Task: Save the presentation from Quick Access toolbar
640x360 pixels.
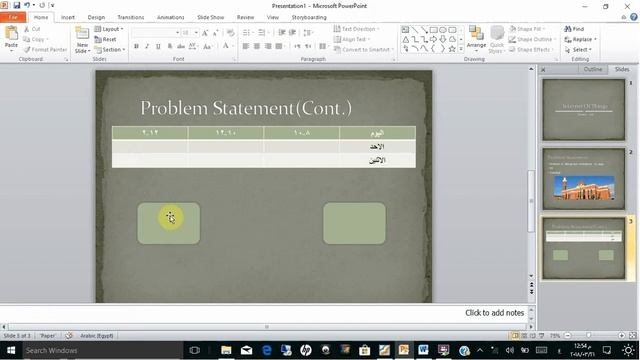Action: [x=16, y=5]
